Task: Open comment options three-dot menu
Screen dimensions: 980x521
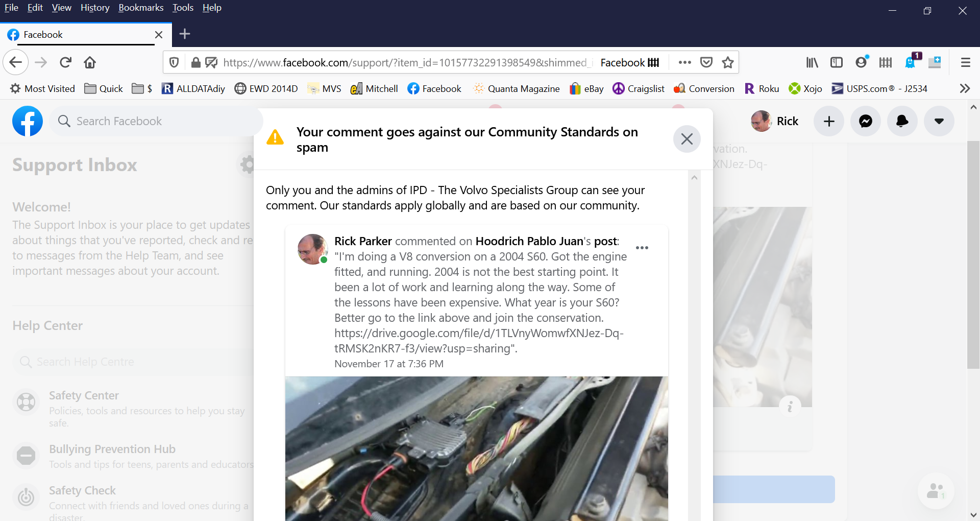Action: click(x=642, y=248)
